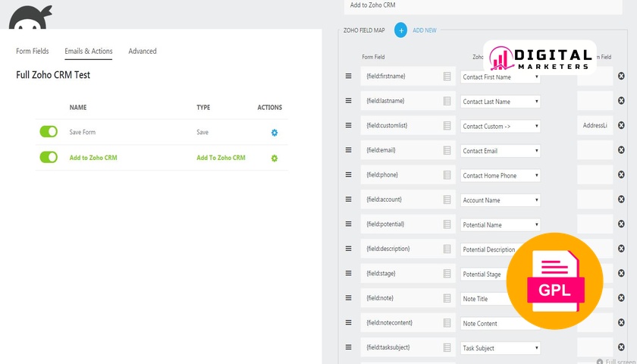Open the Contact Custom -> dropdown
Viewport: 637px width, 364px height.
(x=500, y=127)
